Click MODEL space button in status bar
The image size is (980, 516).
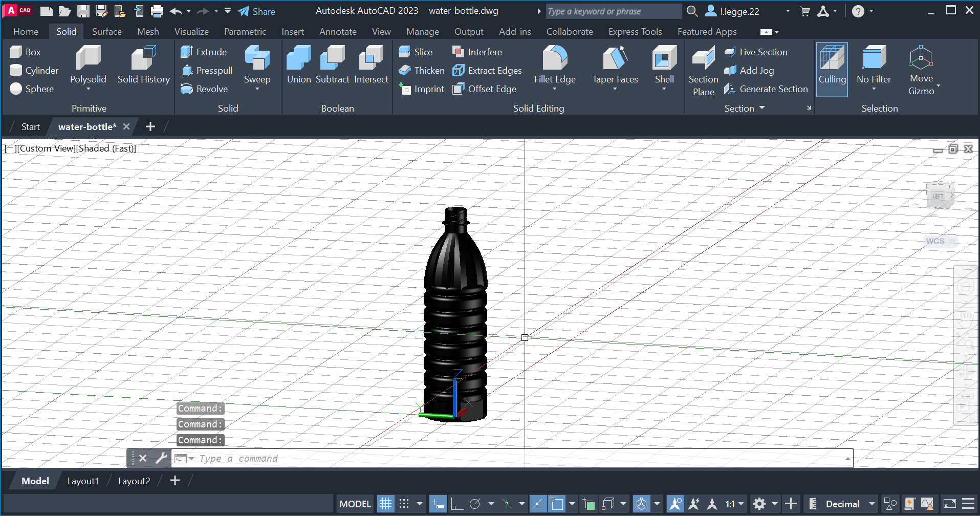(x=355, y=504)
